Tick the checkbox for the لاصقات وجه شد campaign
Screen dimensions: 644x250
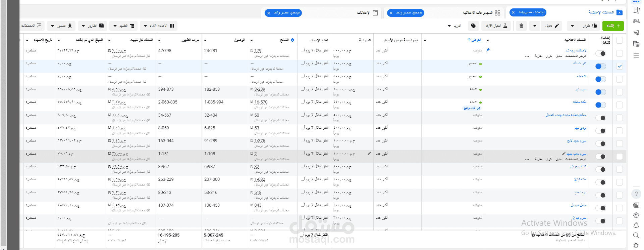click(620, 53)
